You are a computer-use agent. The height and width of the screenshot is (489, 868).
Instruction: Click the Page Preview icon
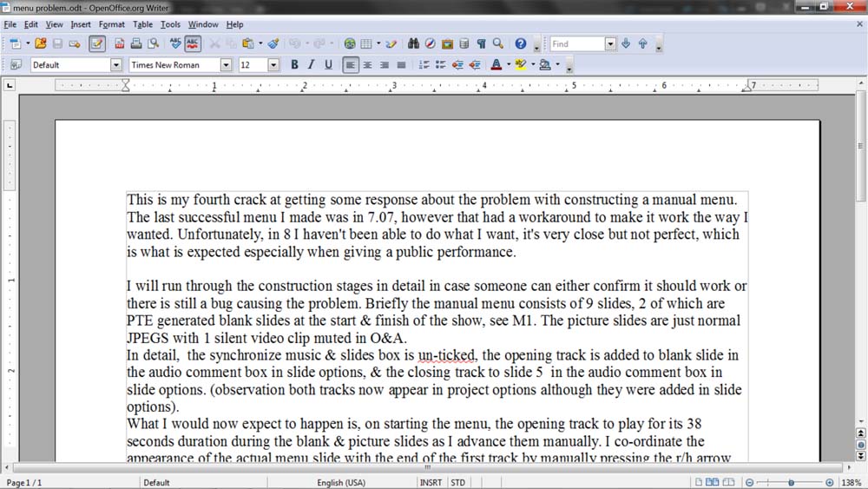(154, 43)
